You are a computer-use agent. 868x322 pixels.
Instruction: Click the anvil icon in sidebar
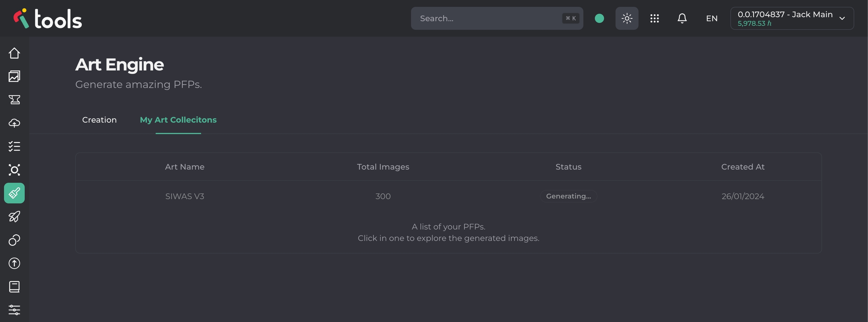[14, 100]
